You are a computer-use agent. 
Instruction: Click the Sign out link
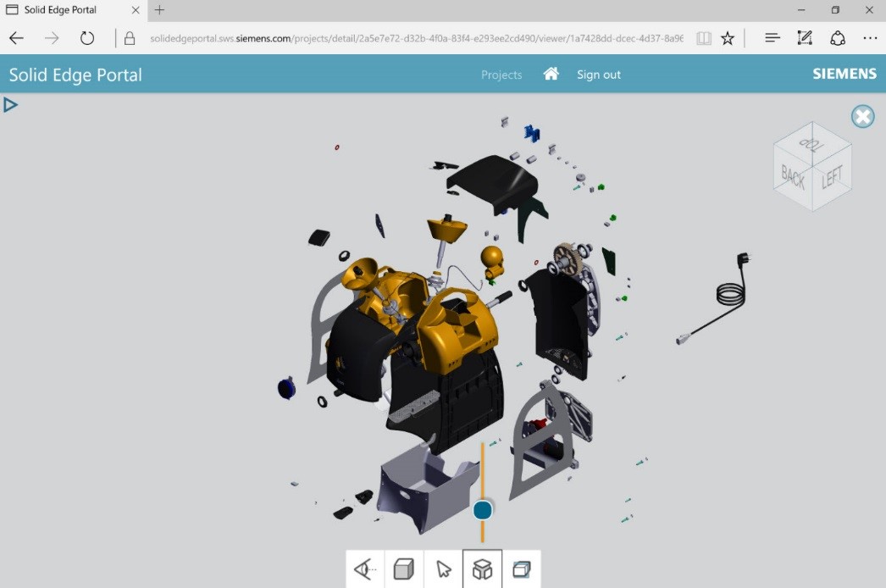pos(599,75)
